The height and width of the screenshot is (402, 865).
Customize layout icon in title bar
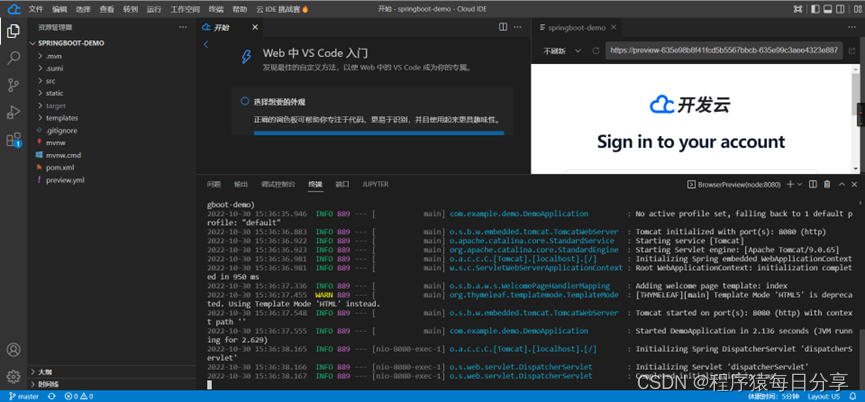pos(856,9)
